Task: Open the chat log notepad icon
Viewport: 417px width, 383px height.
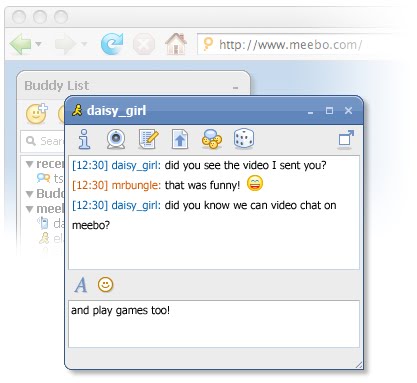Action: click(148, 139)
